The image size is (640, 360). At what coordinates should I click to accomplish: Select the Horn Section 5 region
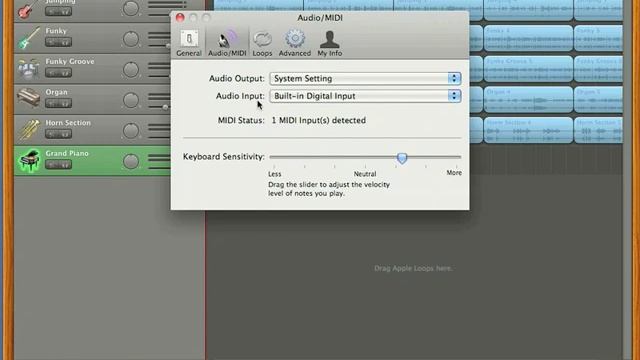click(598, 130)
